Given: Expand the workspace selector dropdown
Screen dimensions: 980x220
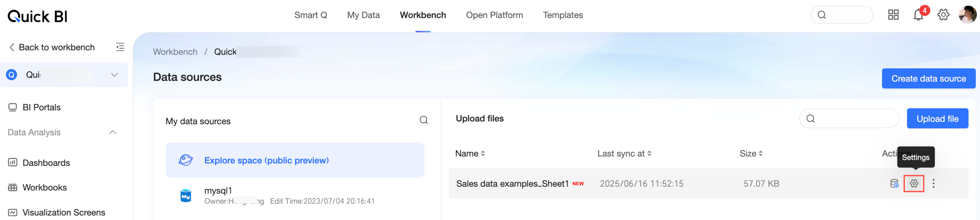Looking at the screenshot, I should (x=114, y=75).
